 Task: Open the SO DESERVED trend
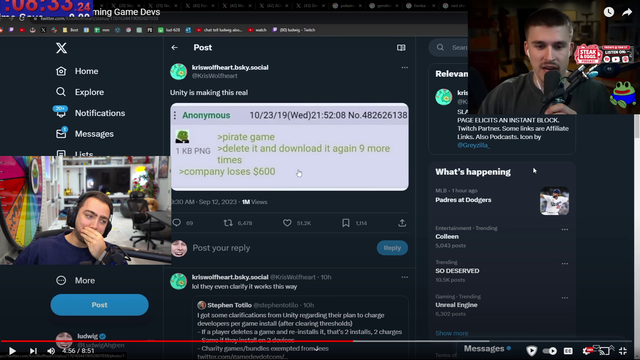[x=457, y=271]
